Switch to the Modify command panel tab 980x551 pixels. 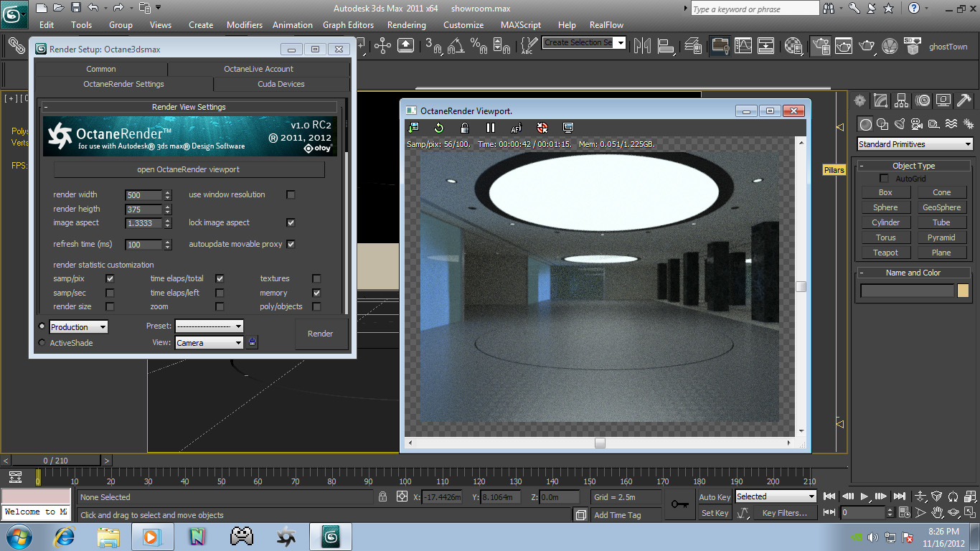[881, 100]
